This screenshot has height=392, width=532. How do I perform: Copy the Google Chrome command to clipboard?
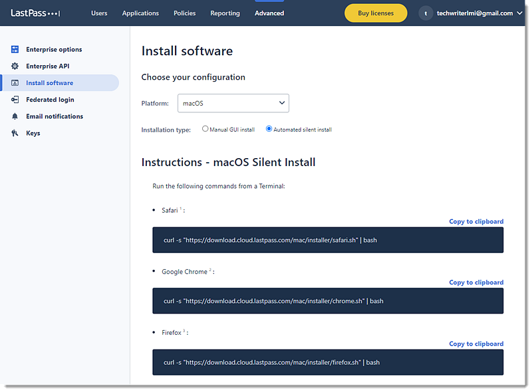tap(475, 282)
